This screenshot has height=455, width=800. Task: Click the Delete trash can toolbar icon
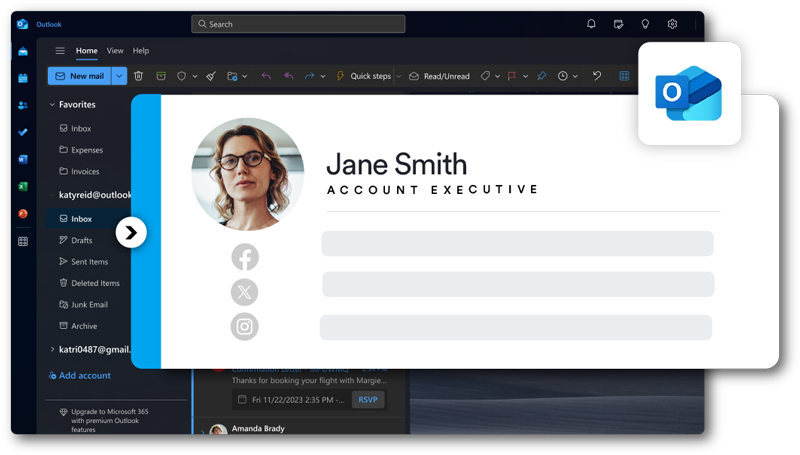point(138,76)
